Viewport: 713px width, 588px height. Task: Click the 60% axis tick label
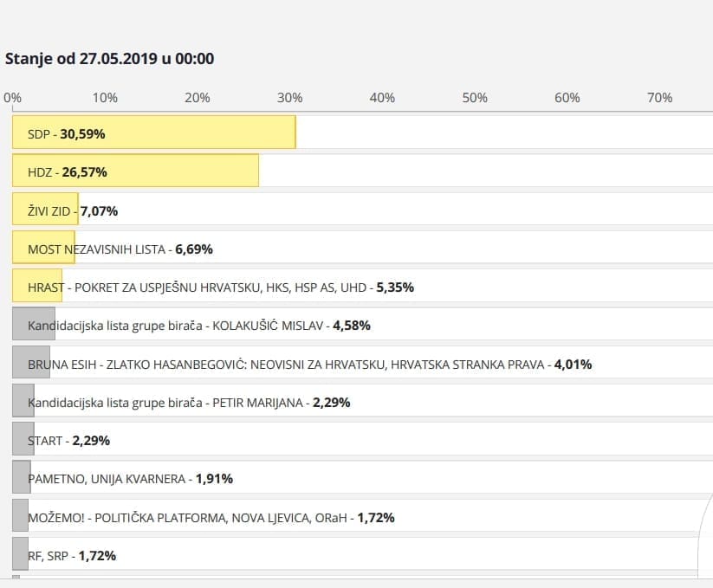point(567,98)
